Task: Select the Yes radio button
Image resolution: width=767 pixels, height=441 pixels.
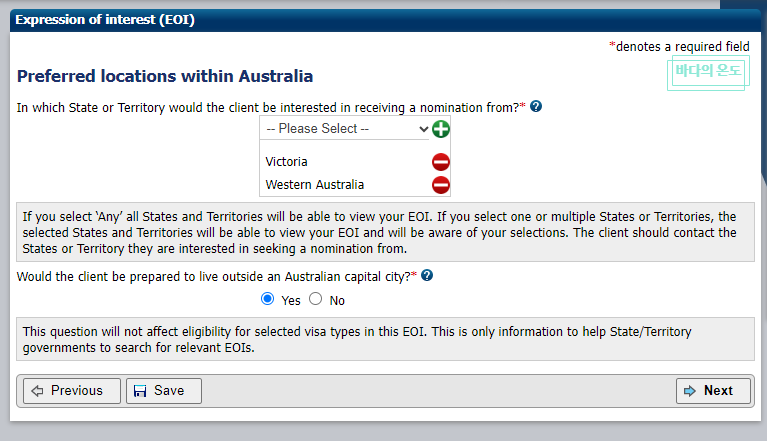Action: (x=267, y=299)
